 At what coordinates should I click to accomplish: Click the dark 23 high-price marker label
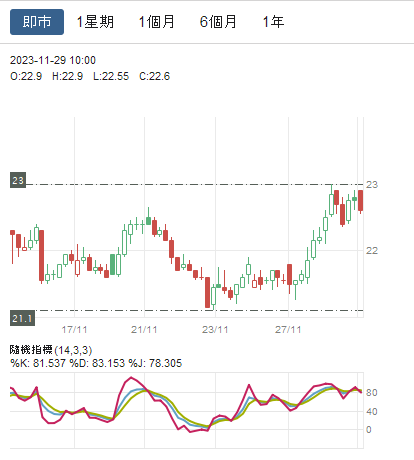pyautogui.click(x=18, y=180)
